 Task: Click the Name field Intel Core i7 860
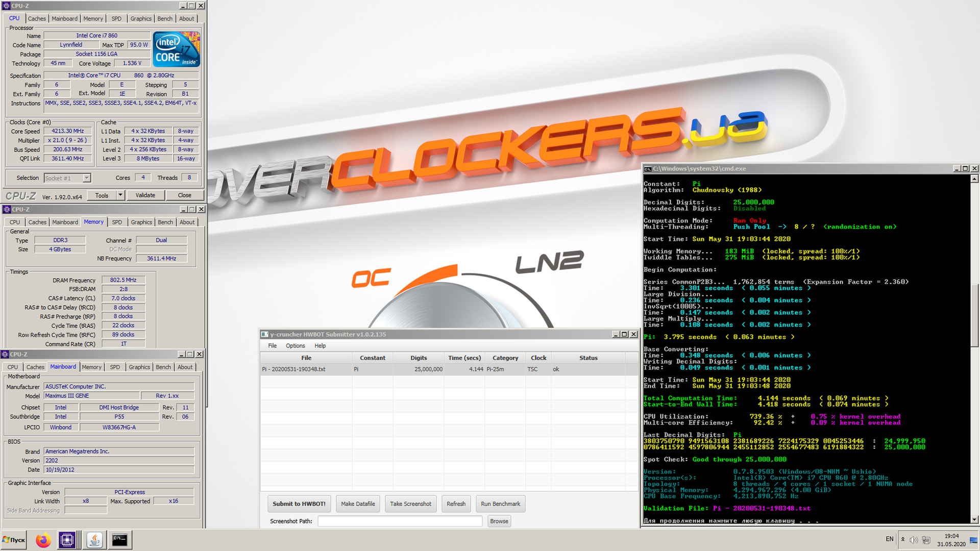point(96,36)
